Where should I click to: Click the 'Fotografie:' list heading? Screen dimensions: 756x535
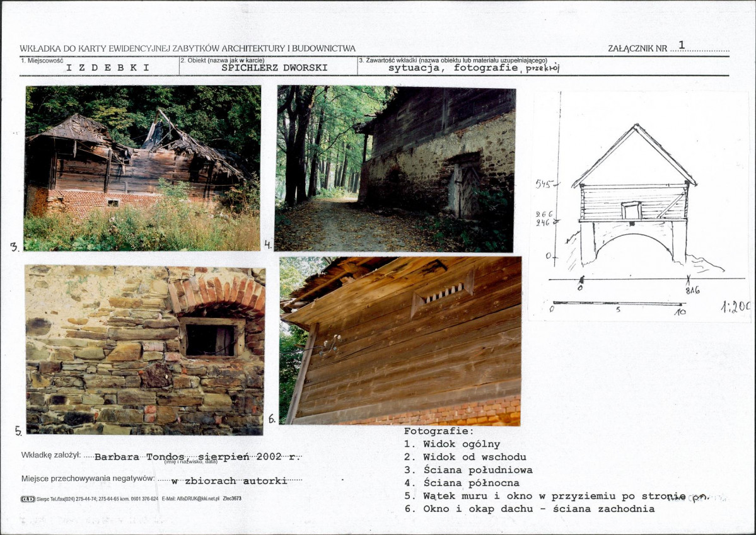pyautogui.click(x=439, y=432)
